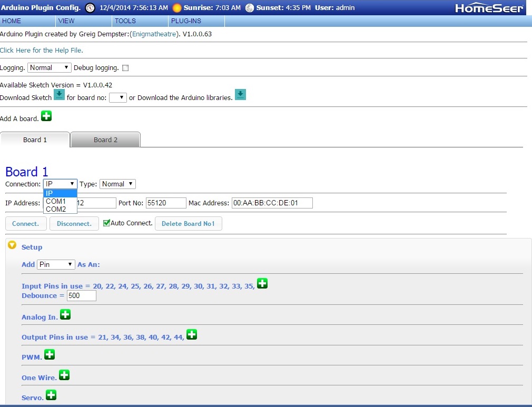Image resolution: width=532 pixels, height=407 pixels.
Task: Open the TOOLS menu
Action: [140, 21]
